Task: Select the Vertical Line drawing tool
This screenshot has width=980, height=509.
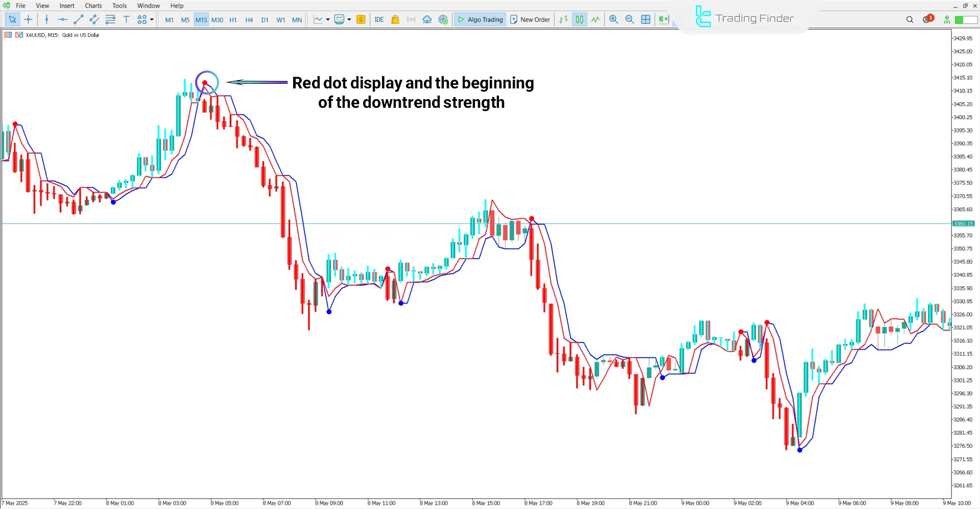Action: tap(46, 19)
